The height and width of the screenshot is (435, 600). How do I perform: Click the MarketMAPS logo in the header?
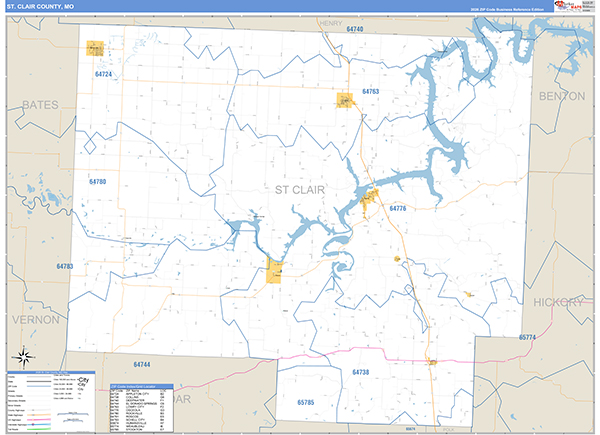[568, 5]
